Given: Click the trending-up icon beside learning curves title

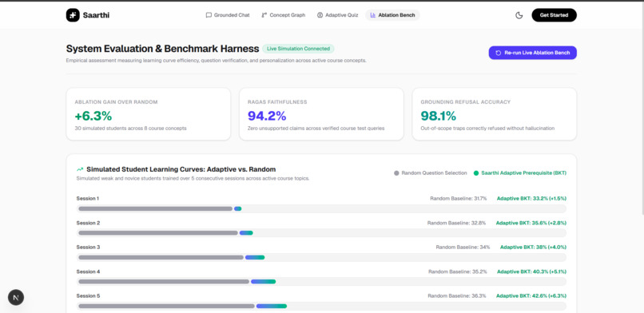Looking at the screenshot, I should pyautogui.click(x=80, y=169).
